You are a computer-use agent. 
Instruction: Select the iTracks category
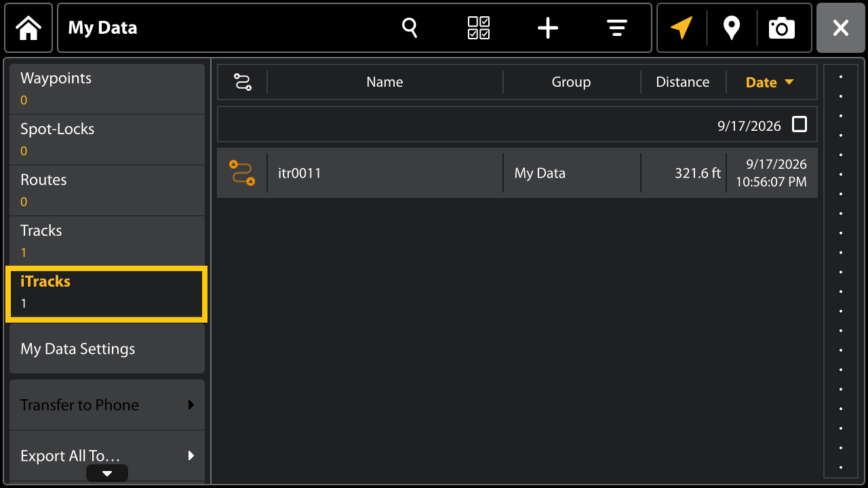click(x=106, y=293)
